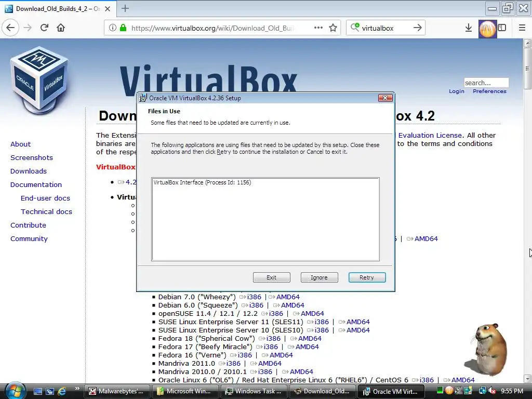Screen dimensions: 532x399
Task: Open the Contribute sidebar link
Action: point(28,225)
